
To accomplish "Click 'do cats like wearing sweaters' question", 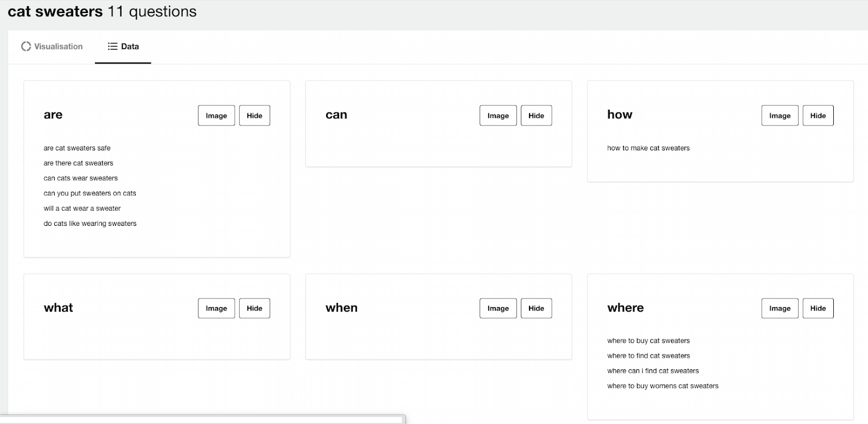I will (x=90, y=224).
